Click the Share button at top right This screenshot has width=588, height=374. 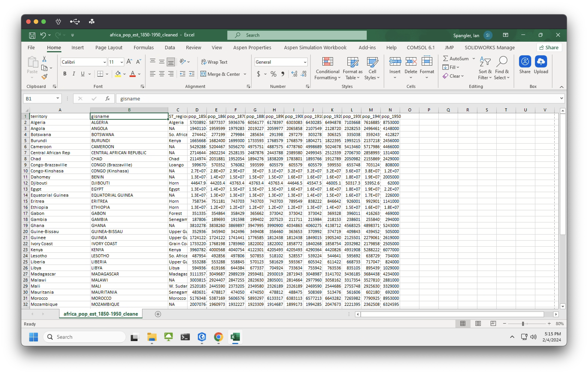pyautogui.click(x=549, y=48)
